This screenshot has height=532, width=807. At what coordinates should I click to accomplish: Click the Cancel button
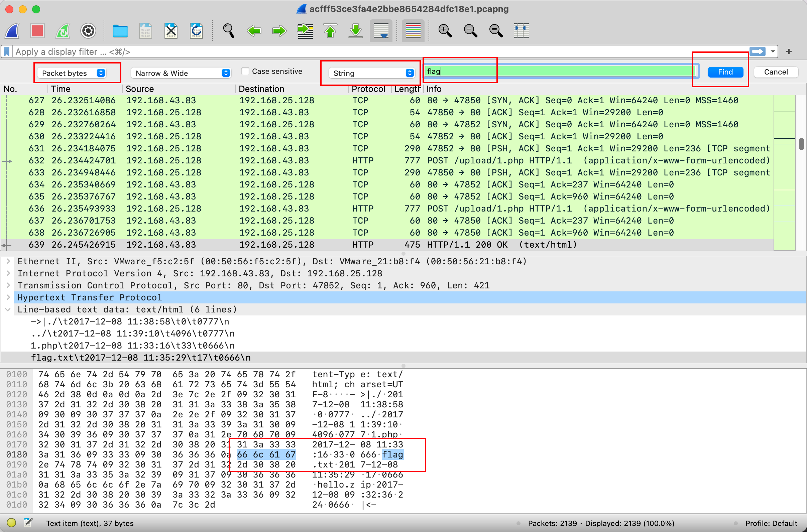coord(776,72)
